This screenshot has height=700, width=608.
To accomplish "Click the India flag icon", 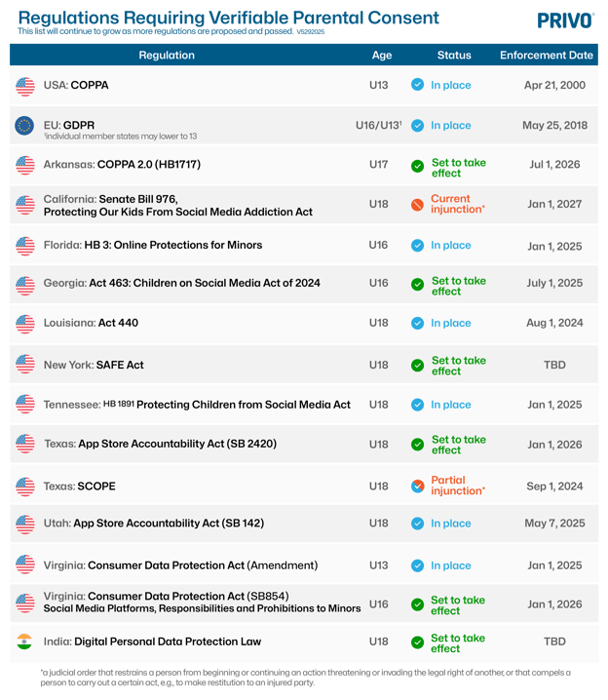I will (x=24, y=642).
